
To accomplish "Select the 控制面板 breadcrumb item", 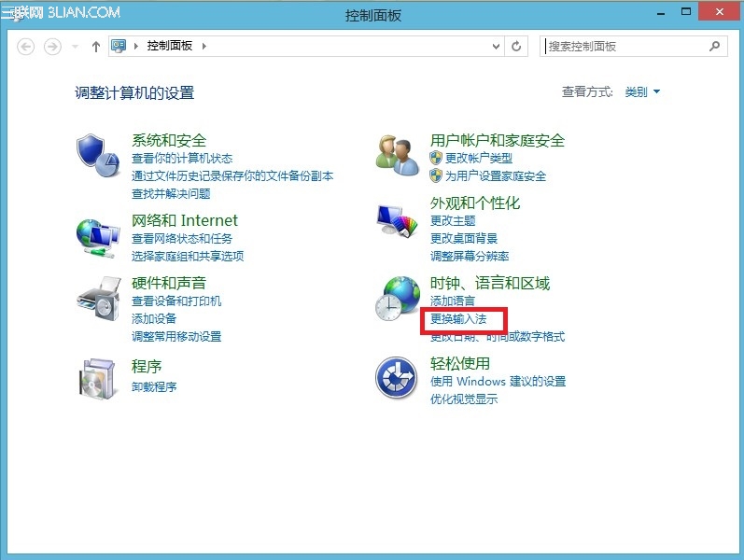I will click(x=169, y=46).
